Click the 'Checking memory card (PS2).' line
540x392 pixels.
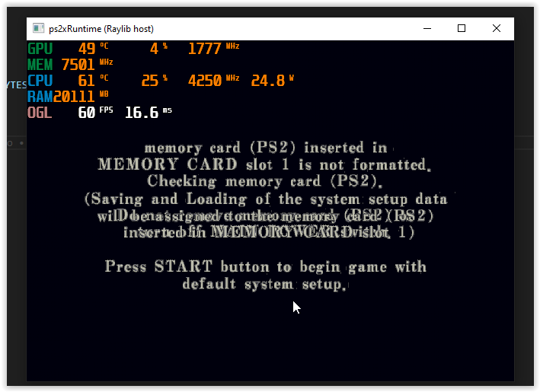point(264,181)
